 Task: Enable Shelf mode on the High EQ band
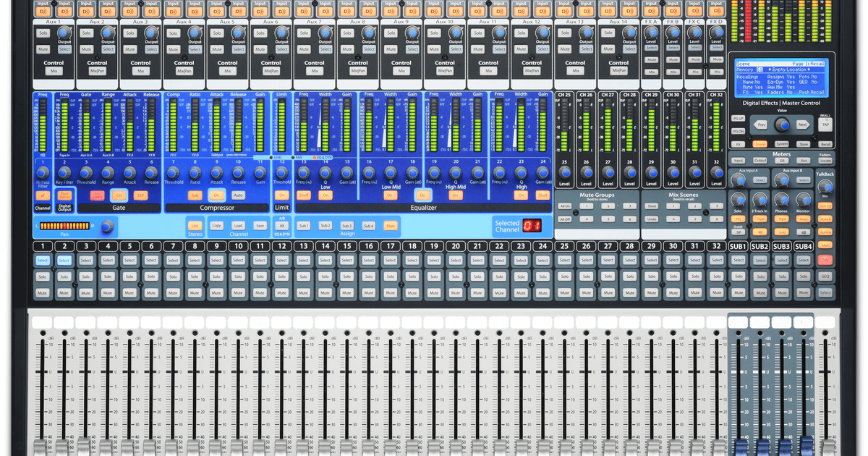pos(542,195)
